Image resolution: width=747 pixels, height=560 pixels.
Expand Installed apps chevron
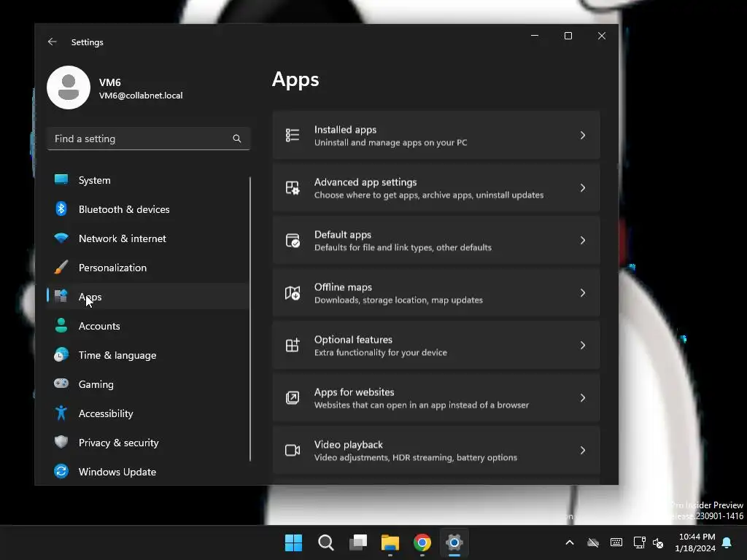tap(583, 135)
